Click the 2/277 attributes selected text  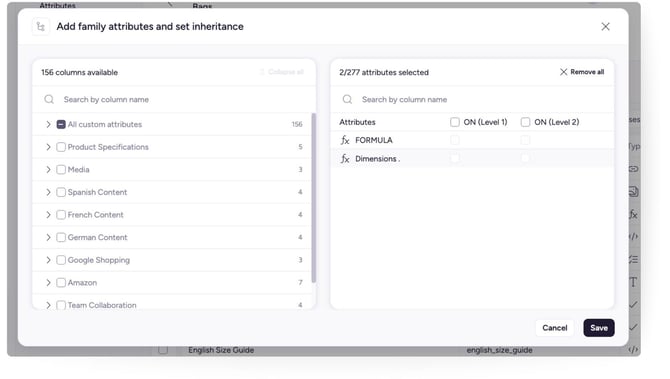coord(384,73)
